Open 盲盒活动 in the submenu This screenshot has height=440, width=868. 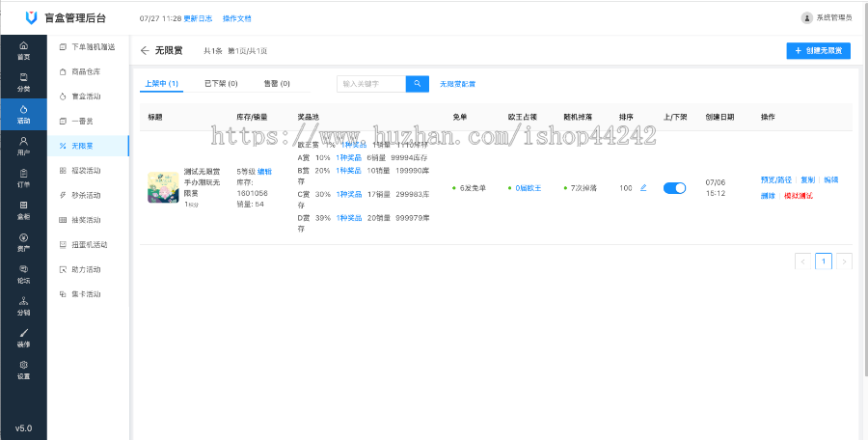click(x=88, y=96)
